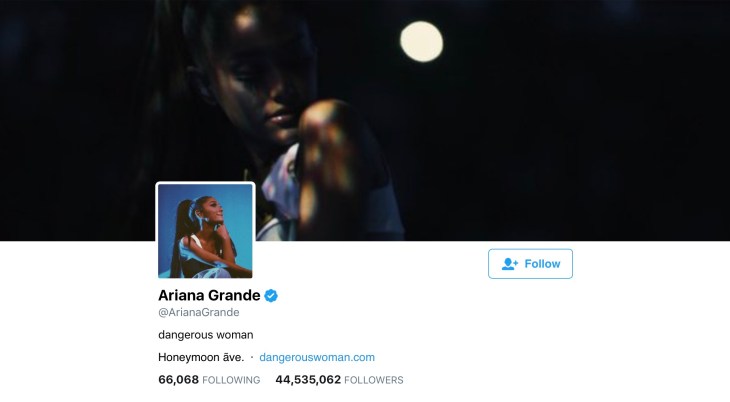Click the glowing moon in the banner
730x402 pixels.
[x=421, y=41]
